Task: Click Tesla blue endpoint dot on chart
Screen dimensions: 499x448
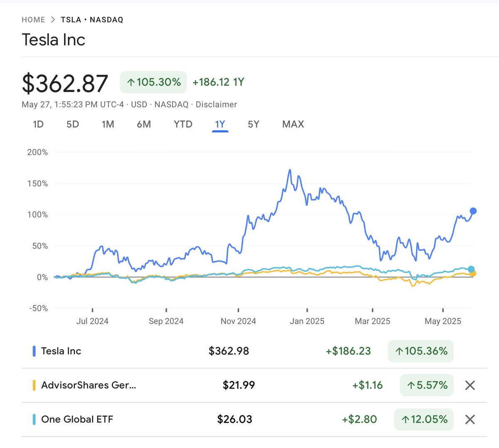Action: point(473,211)
